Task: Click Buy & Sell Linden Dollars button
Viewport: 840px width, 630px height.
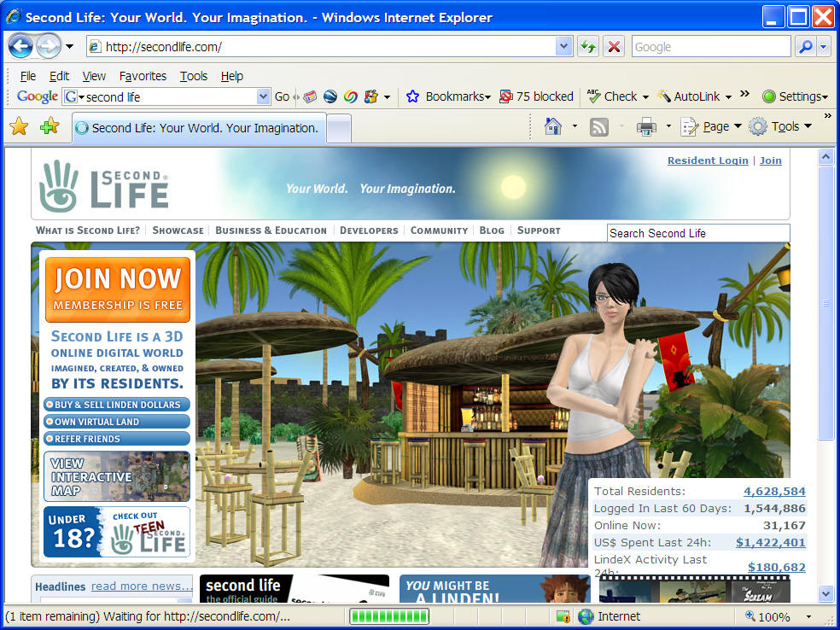Action: (x=117, y=405)
